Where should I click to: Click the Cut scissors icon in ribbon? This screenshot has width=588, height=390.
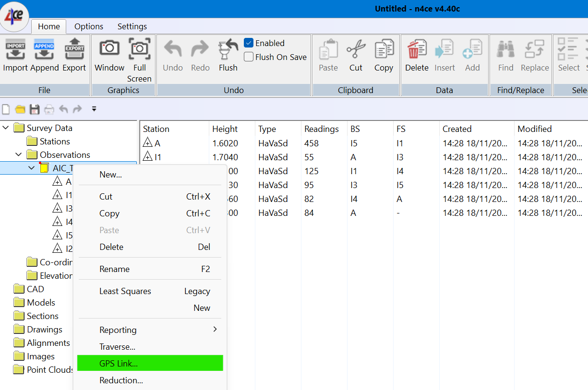(x=356, y=48)
